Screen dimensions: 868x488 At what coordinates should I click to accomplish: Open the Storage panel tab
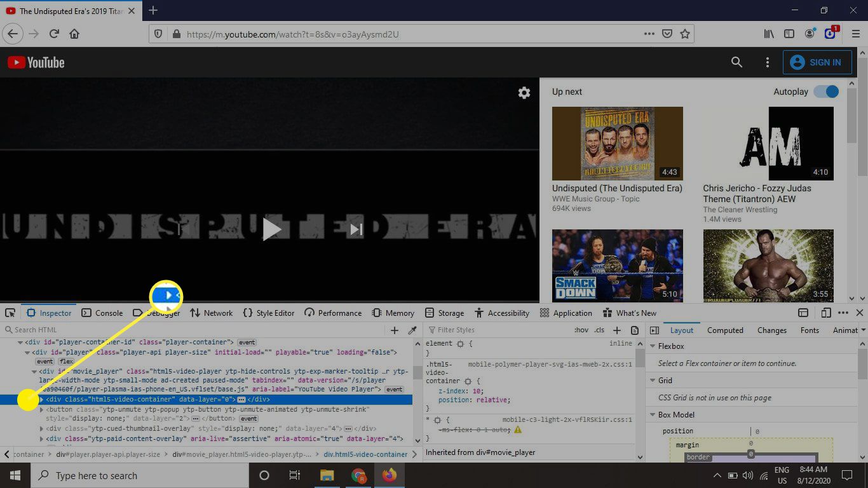pos(444,313)
